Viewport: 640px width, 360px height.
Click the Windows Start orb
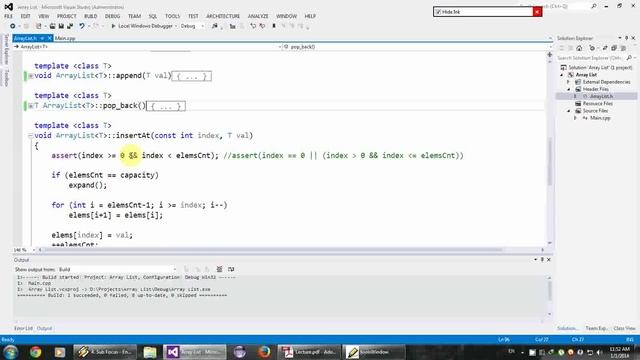click(11, 352)
